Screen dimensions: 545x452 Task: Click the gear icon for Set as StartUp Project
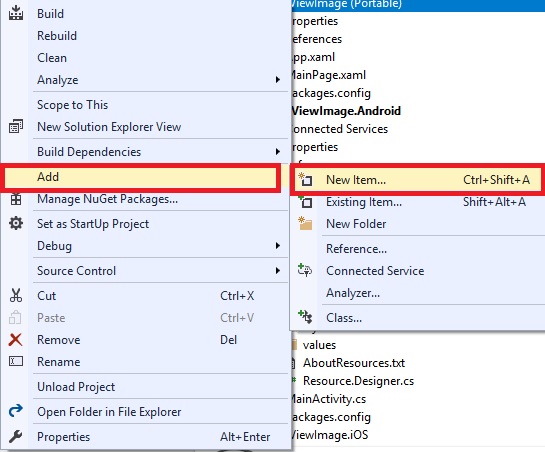[16, 224]
